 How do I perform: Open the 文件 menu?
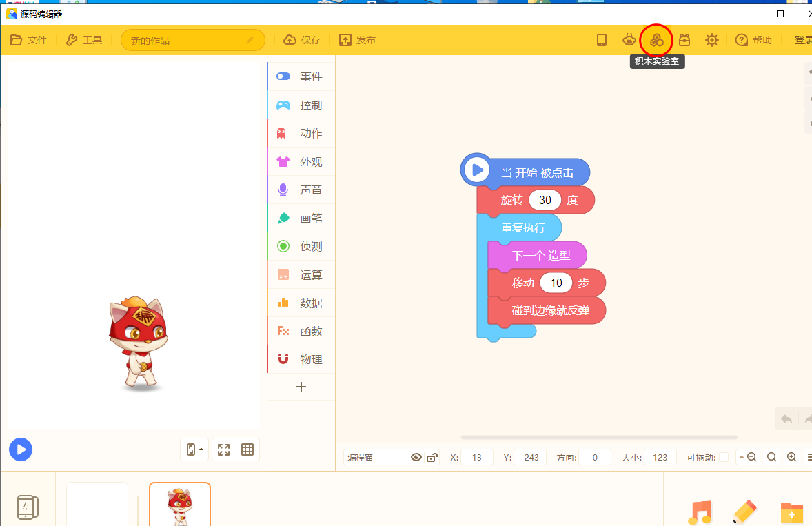(x=28, y=40)
